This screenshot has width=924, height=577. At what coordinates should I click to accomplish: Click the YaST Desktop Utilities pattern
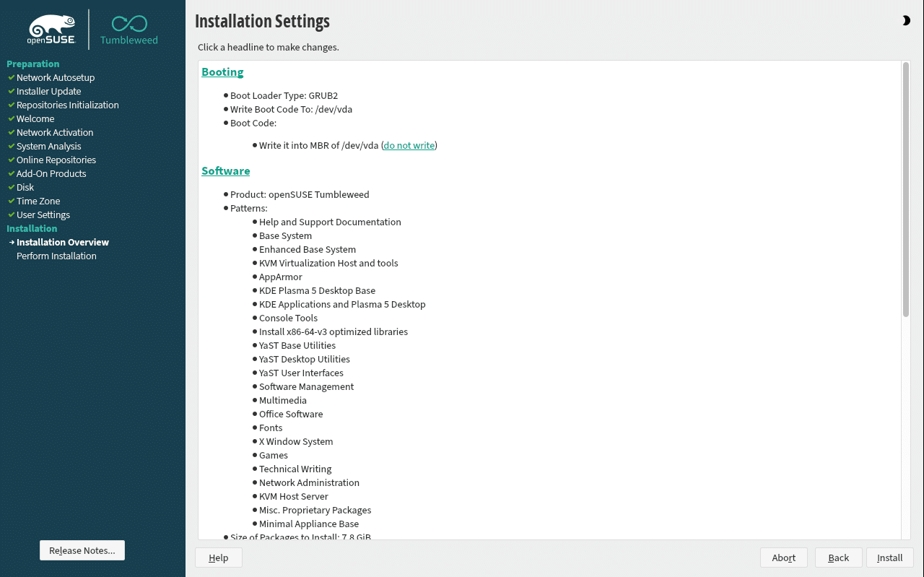[x=305, y=359]
